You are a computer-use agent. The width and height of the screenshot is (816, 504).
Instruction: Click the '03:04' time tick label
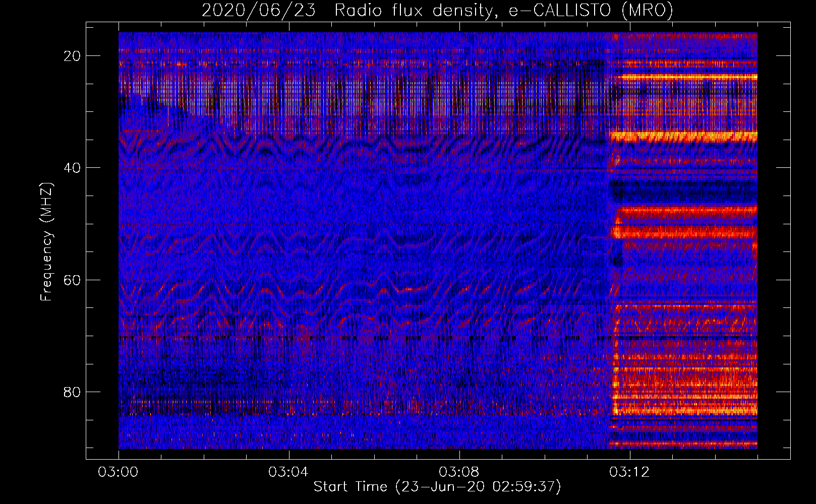click(288, 472)
